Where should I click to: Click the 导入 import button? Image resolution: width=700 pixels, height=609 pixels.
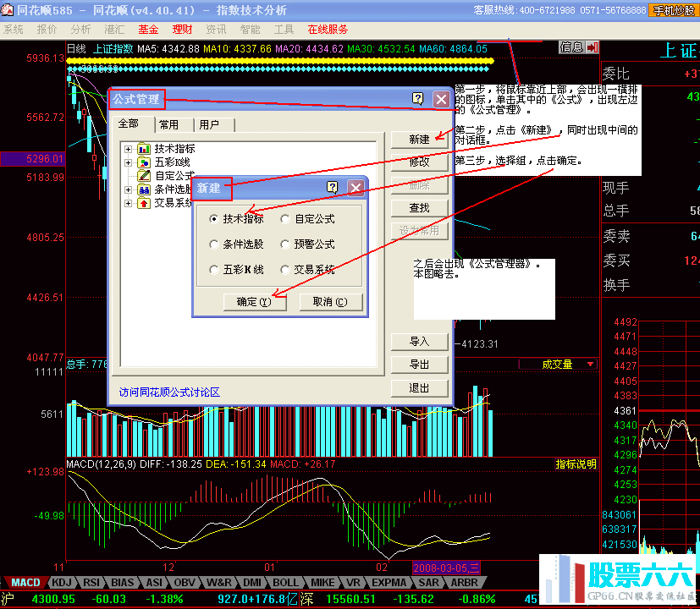[x=419, y=342]
